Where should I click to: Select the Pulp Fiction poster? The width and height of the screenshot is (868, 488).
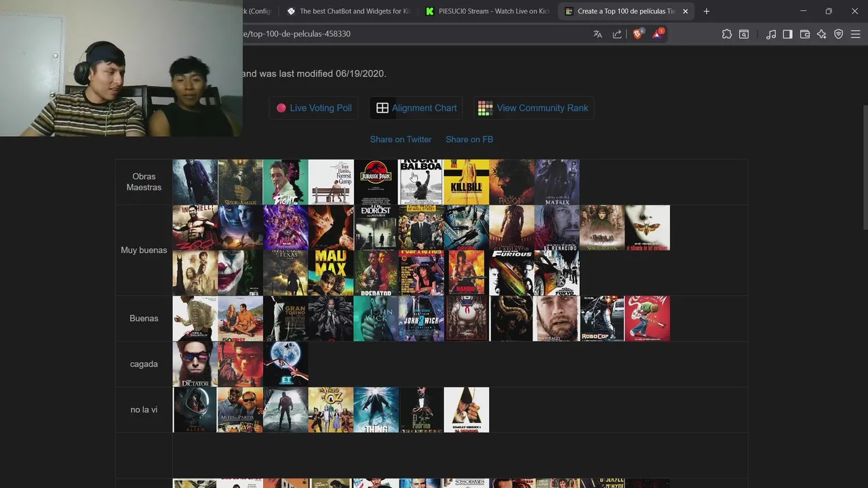click(421, 272)
